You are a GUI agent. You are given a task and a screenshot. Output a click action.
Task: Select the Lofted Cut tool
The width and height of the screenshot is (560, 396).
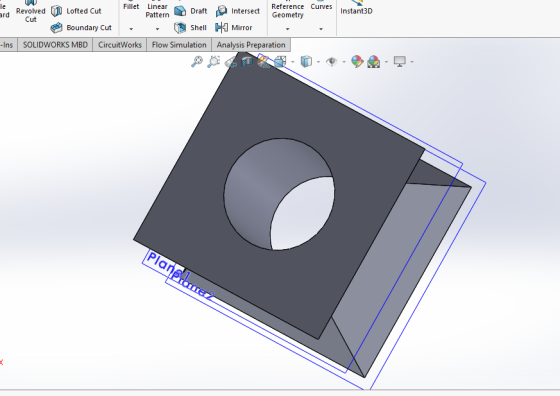point(76,11)
